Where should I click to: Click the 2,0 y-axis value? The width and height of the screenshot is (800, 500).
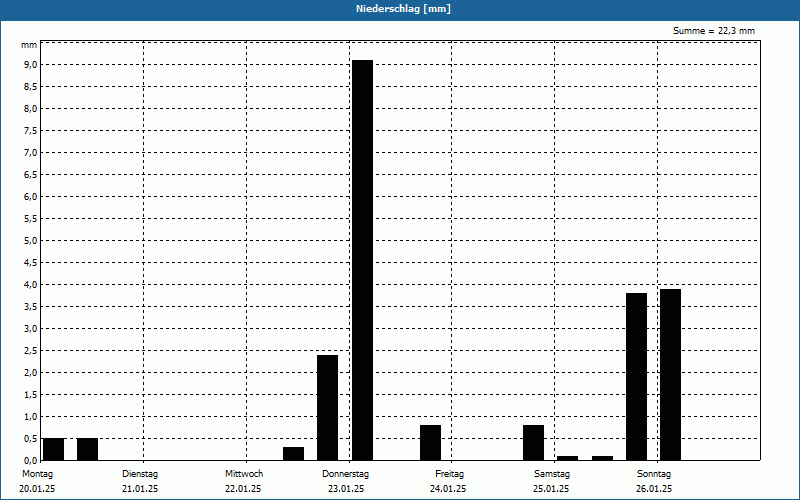[30, 372]
